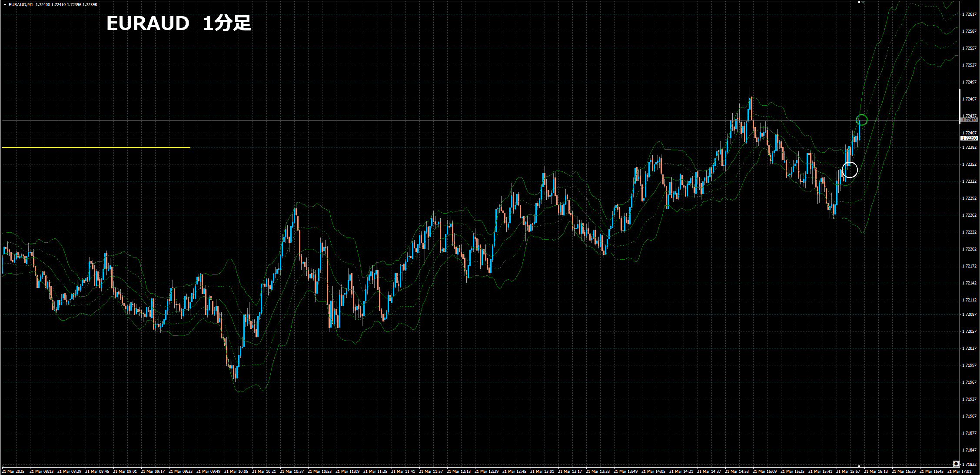
Task: Click price axis value 1.72087
Action: (x=969, y=314)
